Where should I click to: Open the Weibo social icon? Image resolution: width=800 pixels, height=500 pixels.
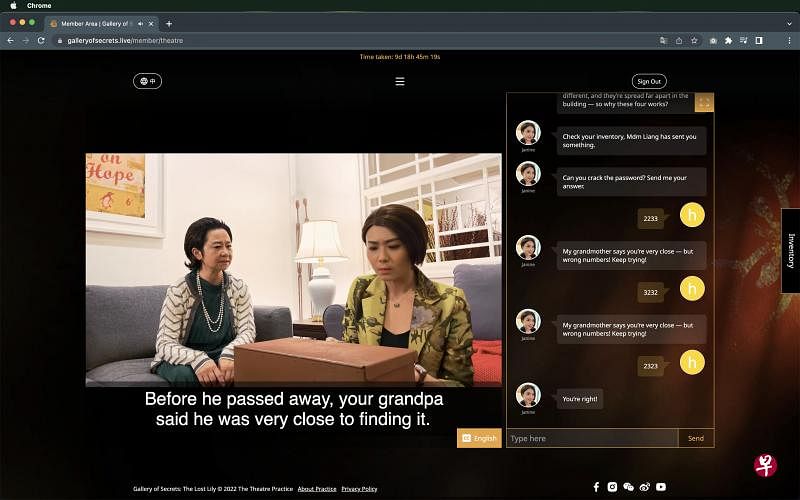coord(645,487)
